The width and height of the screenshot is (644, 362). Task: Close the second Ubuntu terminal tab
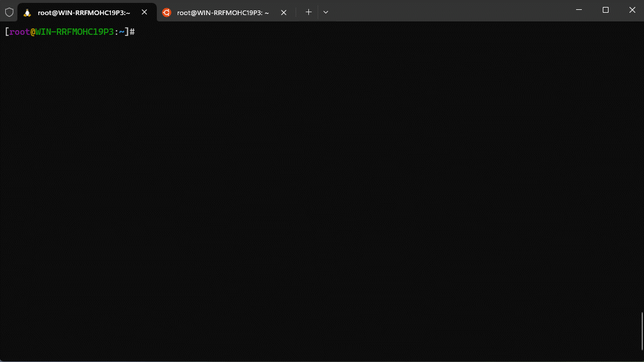tap(284, 12)
